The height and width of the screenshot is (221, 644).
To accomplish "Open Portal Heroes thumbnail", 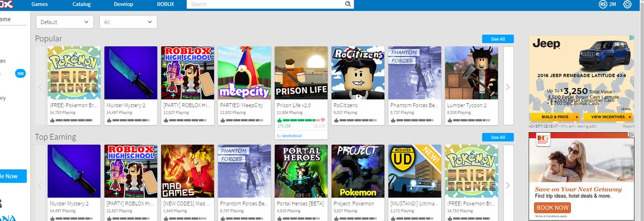I will click(301, 172).
